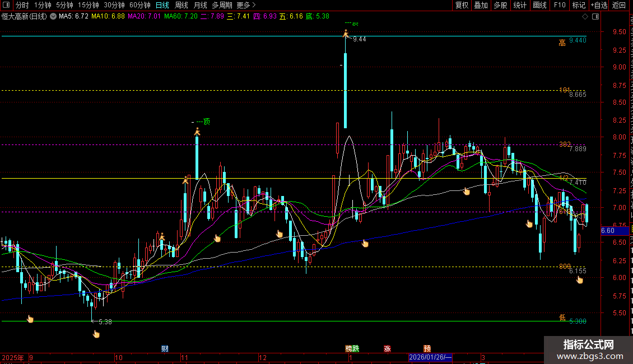Click the 预 forecast marker icon

click(x=427, y=348)
